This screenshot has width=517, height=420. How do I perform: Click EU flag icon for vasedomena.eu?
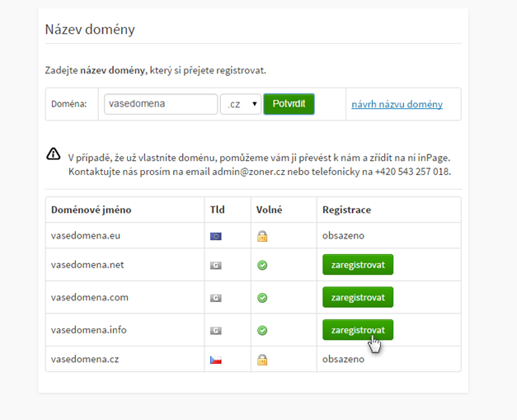(x=216, y=236)
